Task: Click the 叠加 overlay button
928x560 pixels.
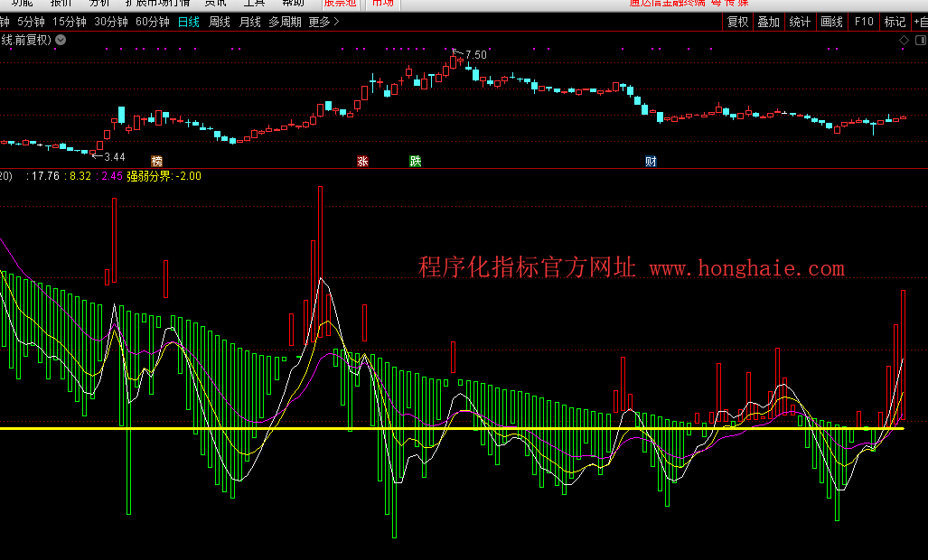Action: coord(769,22)
